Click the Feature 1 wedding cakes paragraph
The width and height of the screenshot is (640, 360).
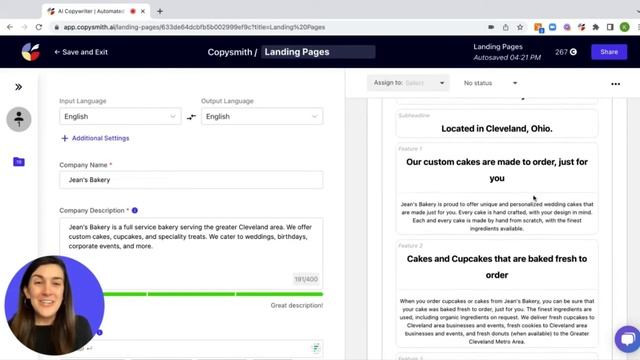pos(497,216)
